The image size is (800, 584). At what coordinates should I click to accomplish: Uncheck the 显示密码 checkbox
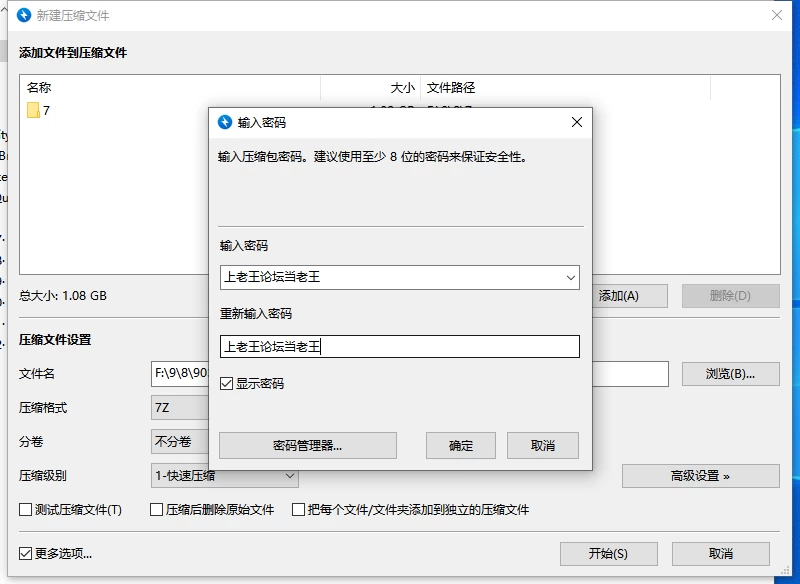[227, 384]
